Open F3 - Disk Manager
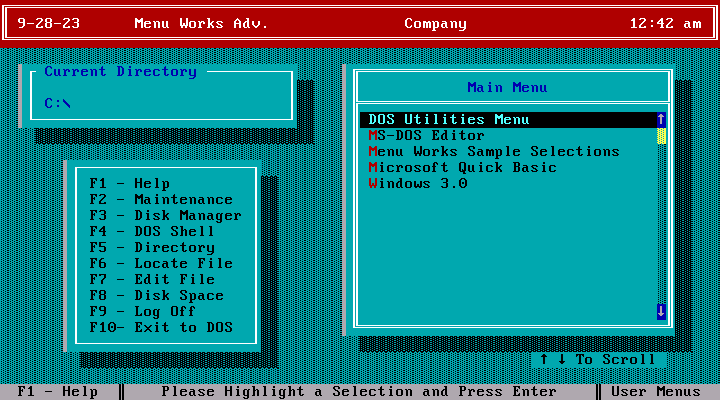720x400 pixels. click(165, 215)
